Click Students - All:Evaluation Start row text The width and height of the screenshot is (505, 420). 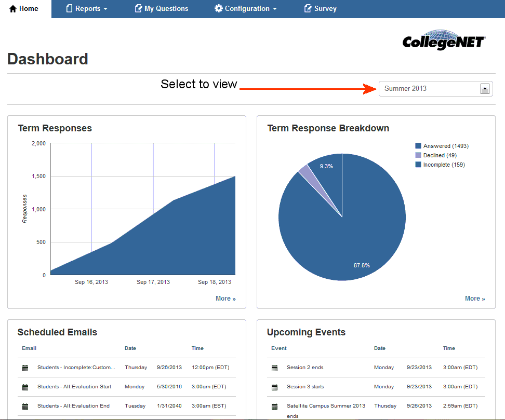point(74,387)
